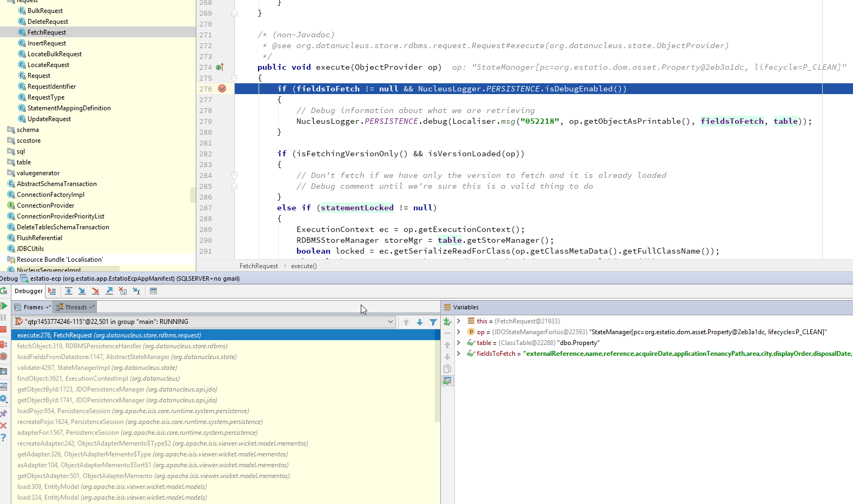Click the new watch plus icon

tap(447, 322)
